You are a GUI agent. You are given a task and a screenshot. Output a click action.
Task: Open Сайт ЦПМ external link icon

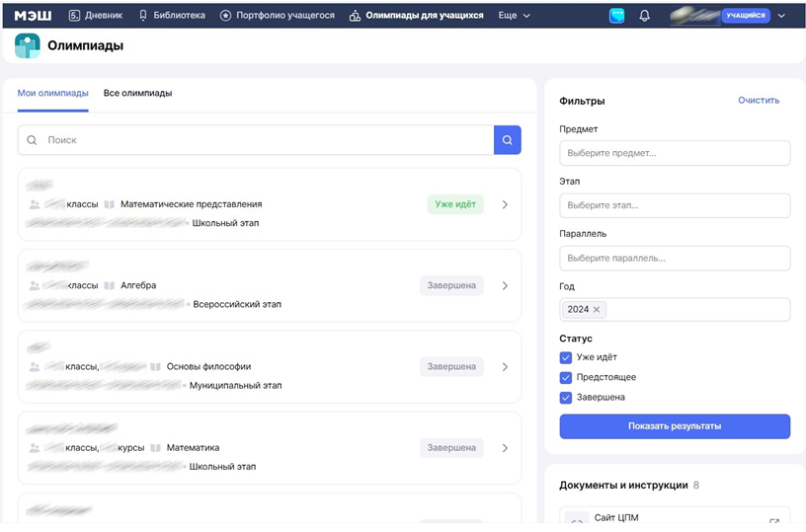(x=773, y=521)
